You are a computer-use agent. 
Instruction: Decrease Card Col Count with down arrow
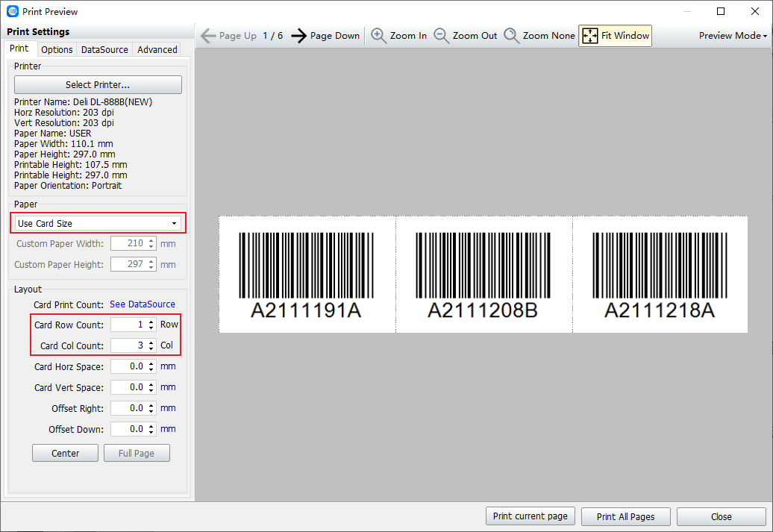[151, 348]
